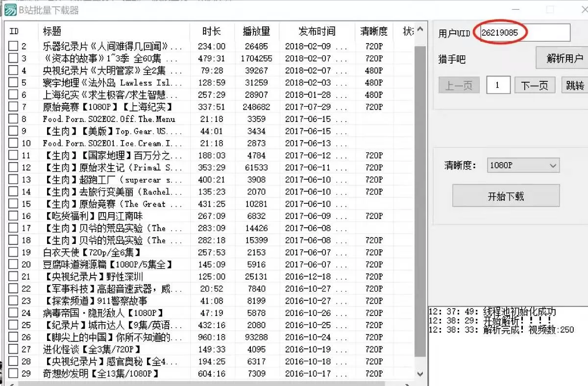Click the page number field showing 1

tap(498, 85)
